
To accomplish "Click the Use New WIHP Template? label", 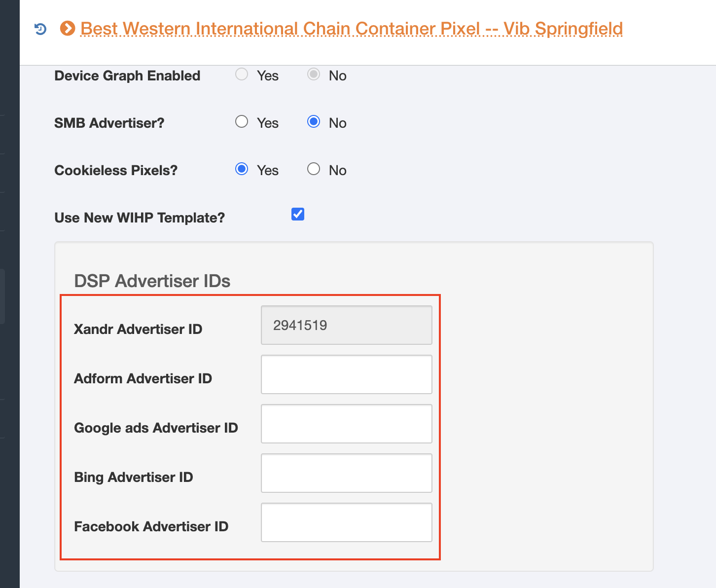I will [x=140, y=218].
